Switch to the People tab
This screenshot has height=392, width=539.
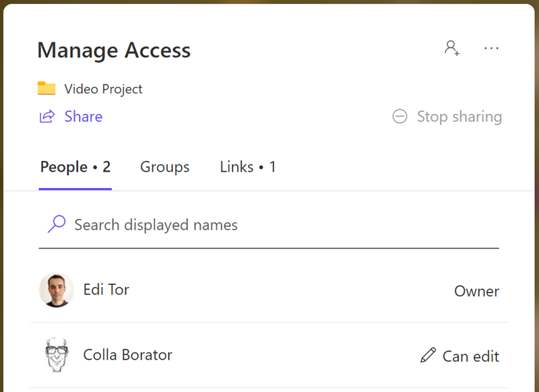click(75, 167)
